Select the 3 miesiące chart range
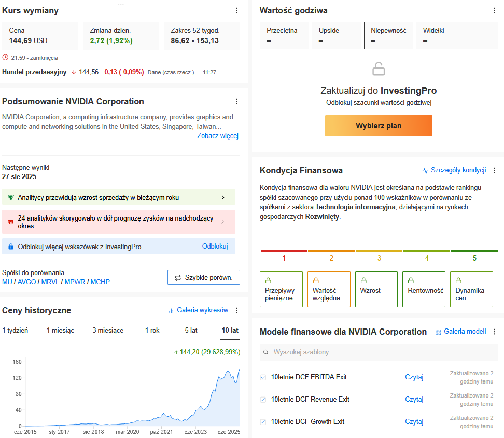Image resolution: width=504 pixels, height=438 pixels. tap(108, 330)
